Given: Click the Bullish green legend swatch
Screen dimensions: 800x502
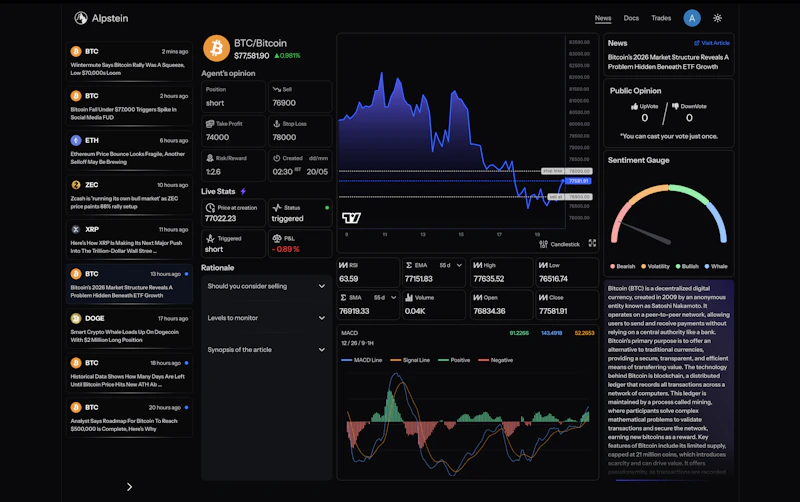Looking at the screenshot, I should 678,266.
